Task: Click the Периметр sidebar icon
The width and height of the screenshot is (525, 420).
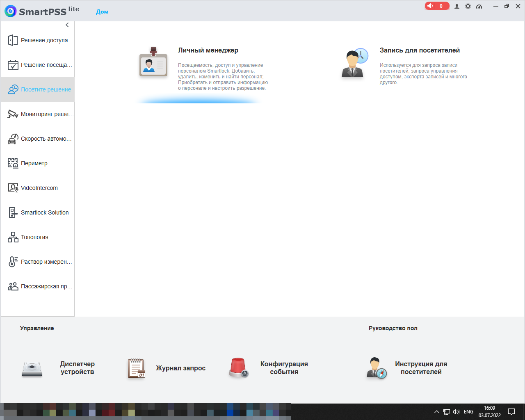Action: pos(13,163)
